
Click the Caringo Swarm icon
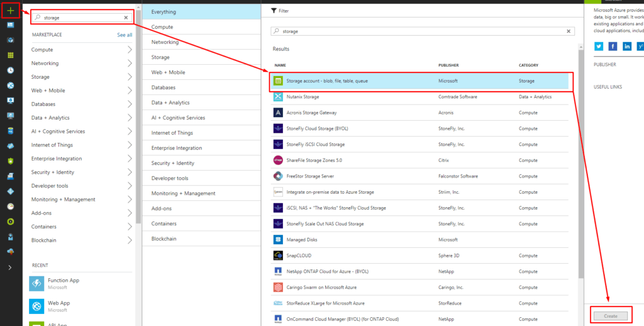pyautogui.click(x=278, y=288)
